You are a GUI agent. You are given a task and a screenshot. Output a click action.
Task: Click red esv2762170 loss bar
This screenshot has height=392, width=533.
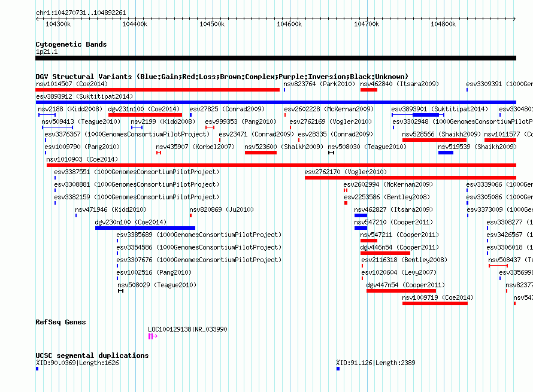click(x=411, y=178)
